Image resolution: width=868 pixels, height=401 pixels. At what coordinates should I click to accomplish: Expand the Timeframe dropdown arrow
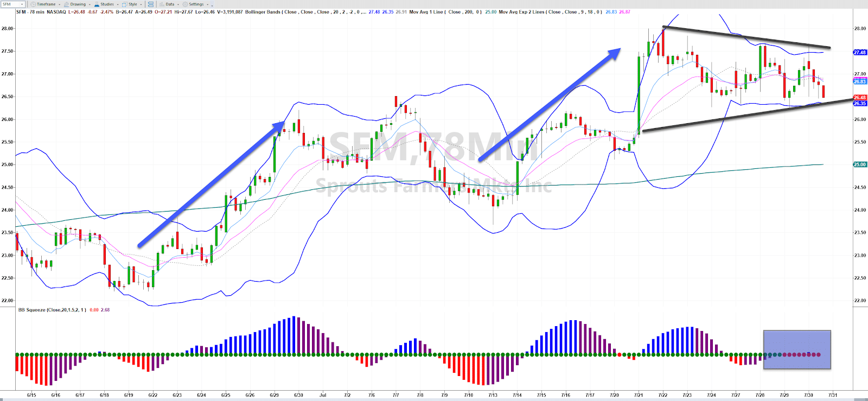pos(59,4)
